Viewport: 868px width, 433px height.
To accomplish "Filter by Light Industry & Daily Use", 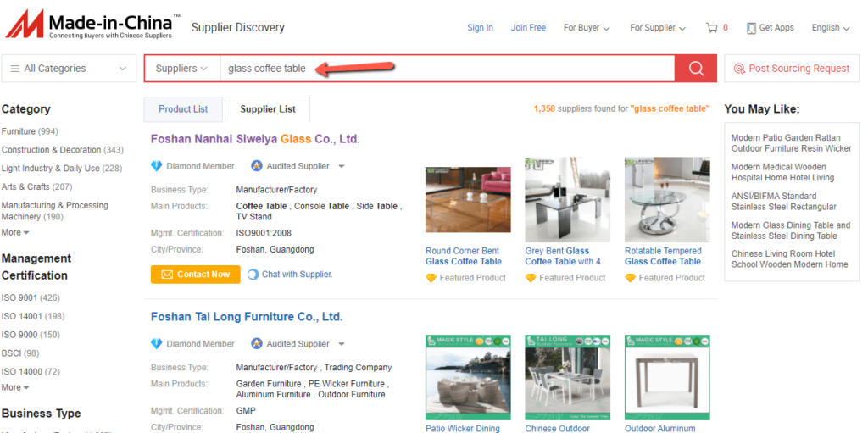I will coord(62,169).
